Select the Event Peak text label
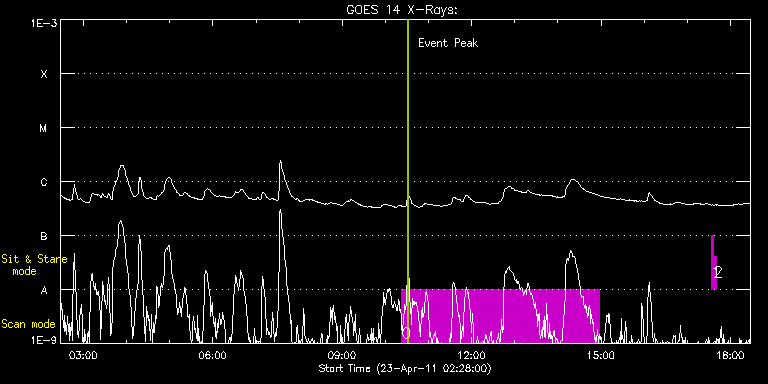Screen dimensions: 768x384 [448, 43]
